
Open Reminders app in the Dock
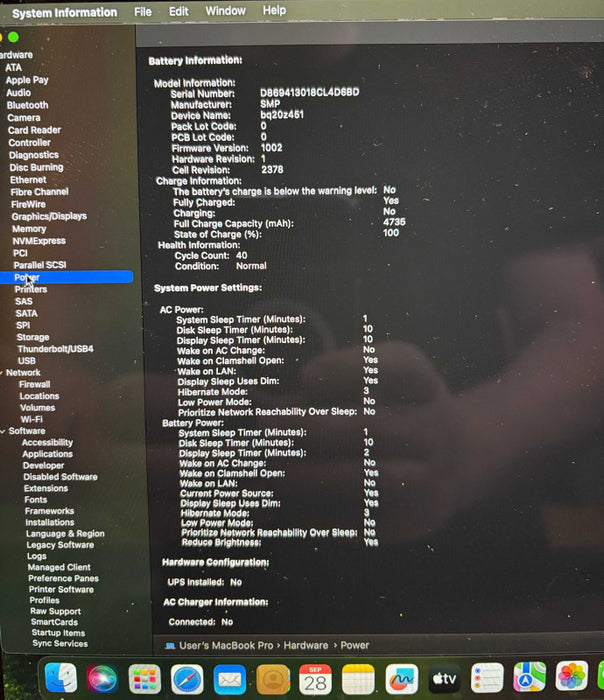point(487,678)
